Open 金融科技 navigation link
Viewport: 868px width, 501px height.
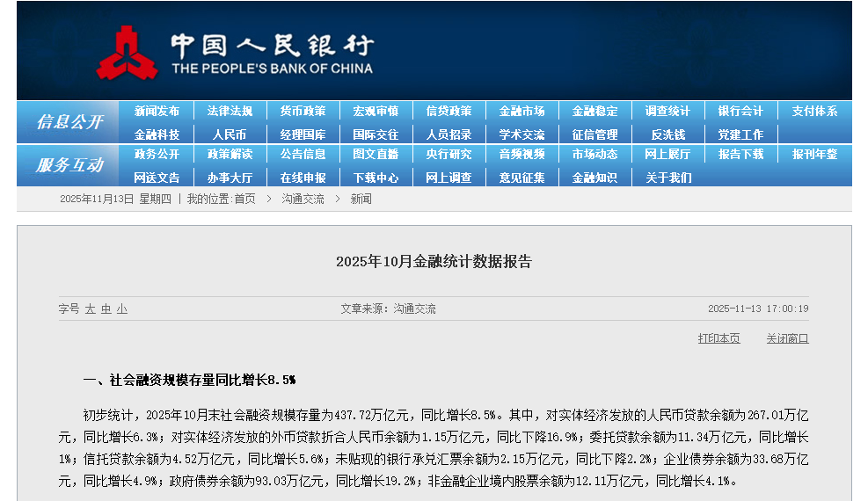tap(157, 134)
